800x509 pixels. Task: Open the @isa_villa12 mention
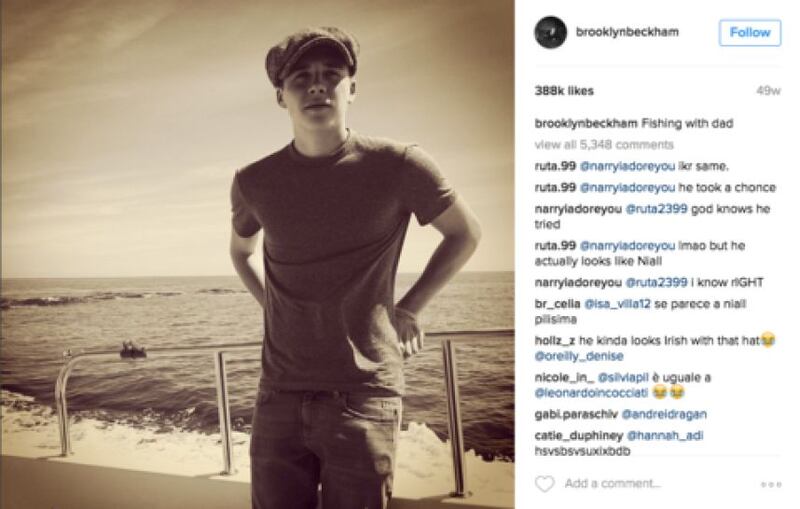617,304
